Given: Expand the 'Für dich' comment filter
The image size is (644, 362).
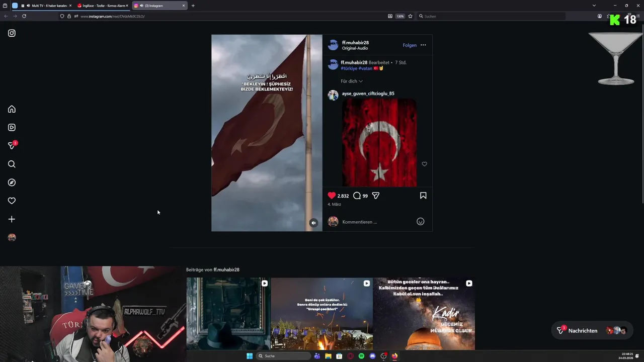Looking at the screenshot, I should (x=352, y=81).
